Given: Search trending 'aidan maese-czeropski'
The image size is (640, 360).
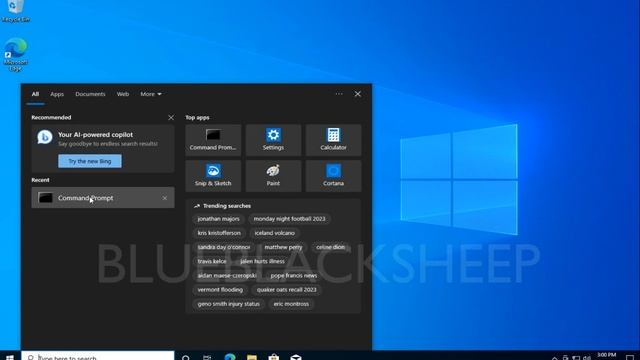Looking at the screenshot, I should 227,276.
